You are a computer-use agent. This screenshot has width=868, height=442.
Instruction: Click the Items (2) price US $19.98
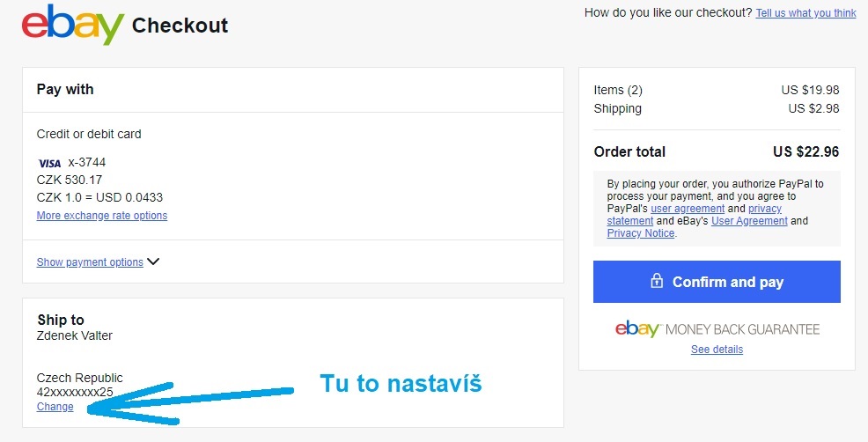810,90
